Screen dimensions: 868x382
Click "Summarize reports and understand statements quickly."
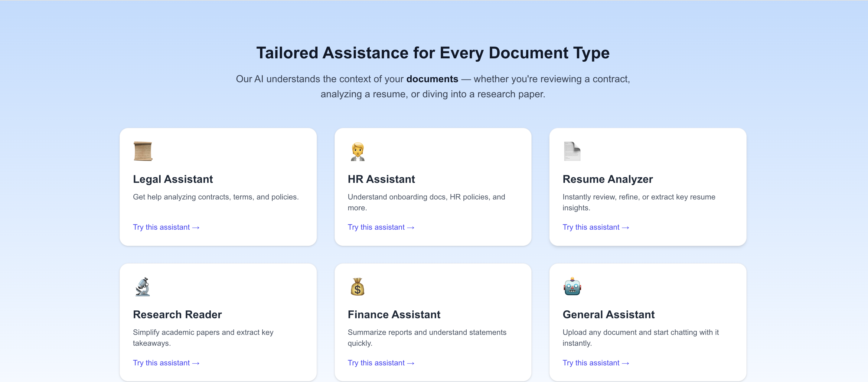click(x=427, y=338)
